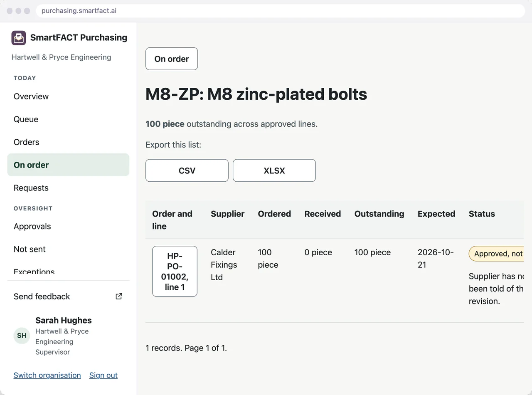Viewport: 532px width, 395px height.
Task: Click the M8-ZP: M8 zinc-plated bolts heading
Action: click(256, 94)
